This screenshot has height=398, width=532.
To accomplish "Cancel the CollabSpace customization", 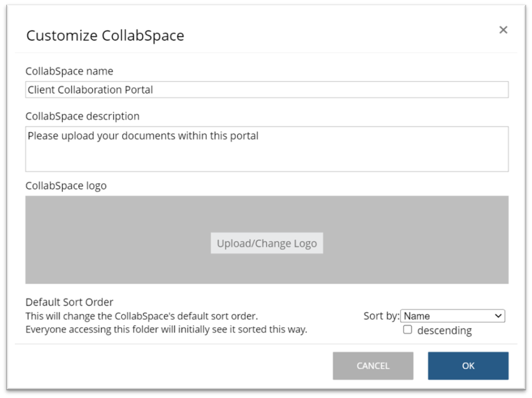I will pos(373,366).
